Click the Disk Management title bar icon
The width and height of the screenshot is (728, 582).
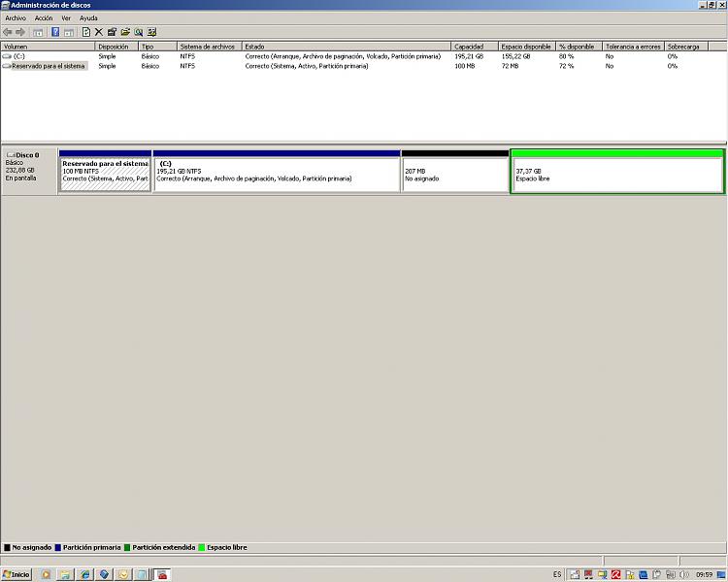(5, 5)
